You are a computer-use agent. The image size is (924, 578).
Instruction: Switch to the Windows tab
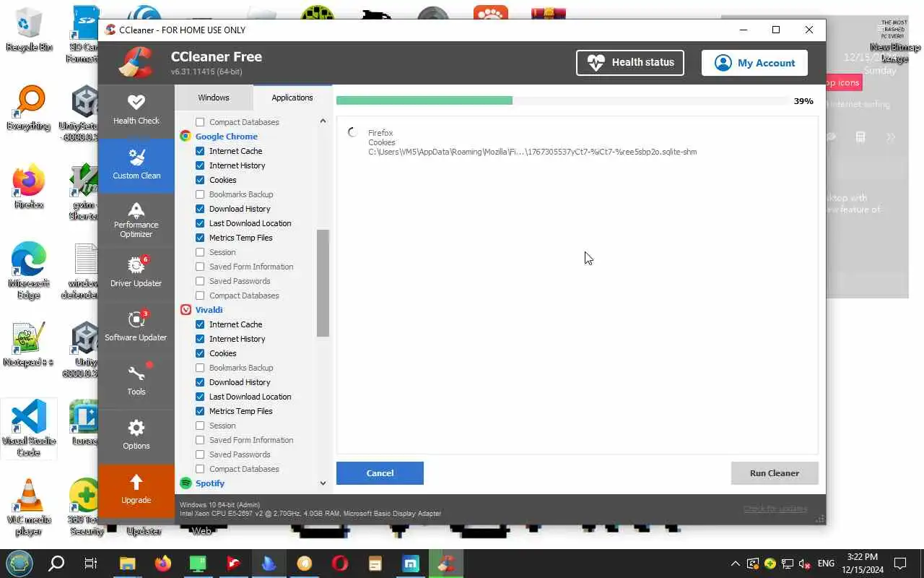coord(214,98)
